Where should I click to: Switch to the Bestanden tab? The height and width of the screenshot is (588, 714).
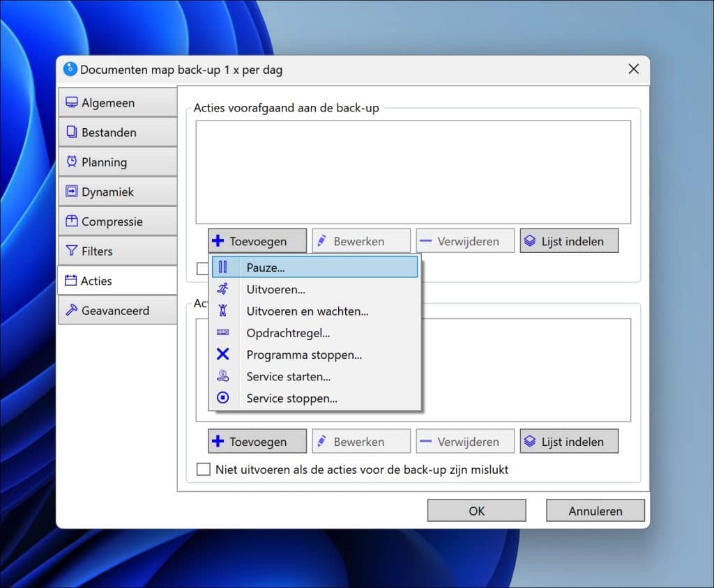[x=117, y=132]
